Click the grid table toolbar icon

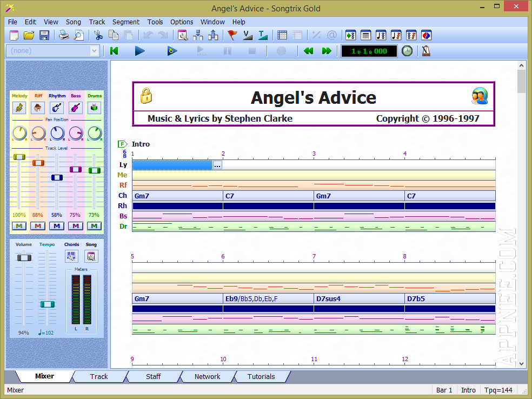(282, 35)
